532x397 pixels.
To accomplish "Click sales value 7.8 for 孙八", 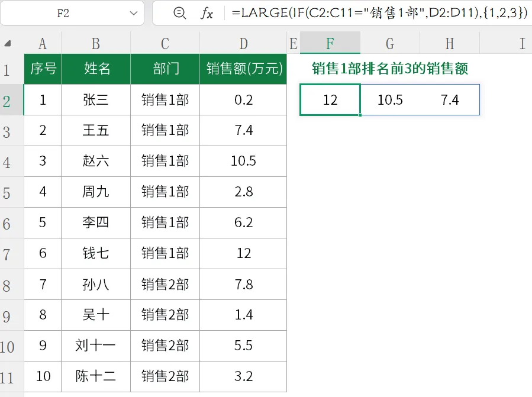I will 243,285.
